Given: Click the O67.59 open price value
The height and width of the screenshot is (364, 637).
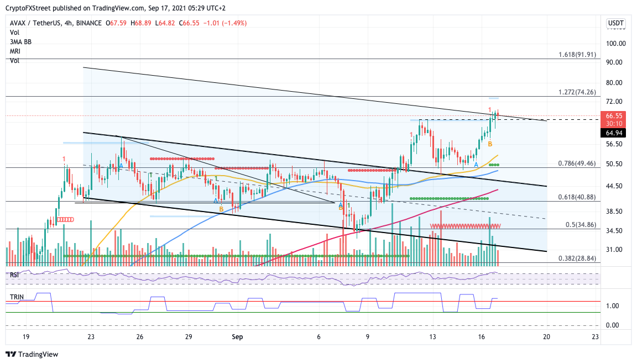Looking at the screenshot, I should [116, 23].
